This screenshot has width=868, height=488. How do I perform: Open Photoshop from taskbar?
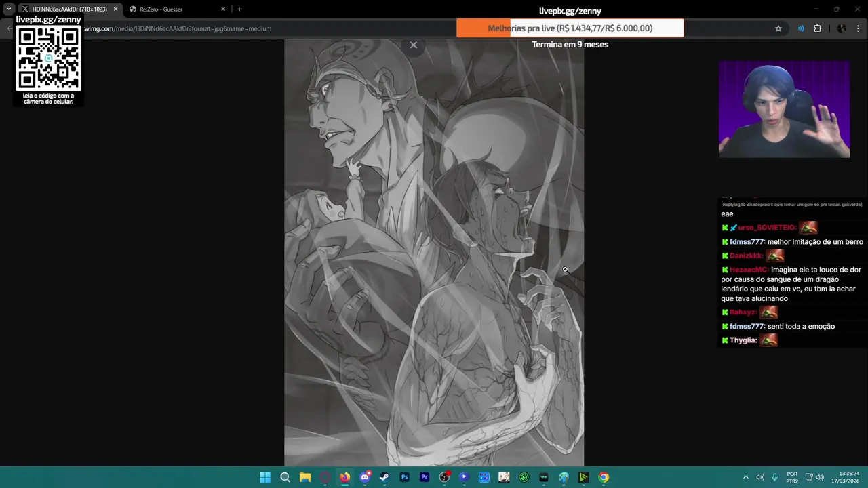pyautogui.click(x=404, y=477)
